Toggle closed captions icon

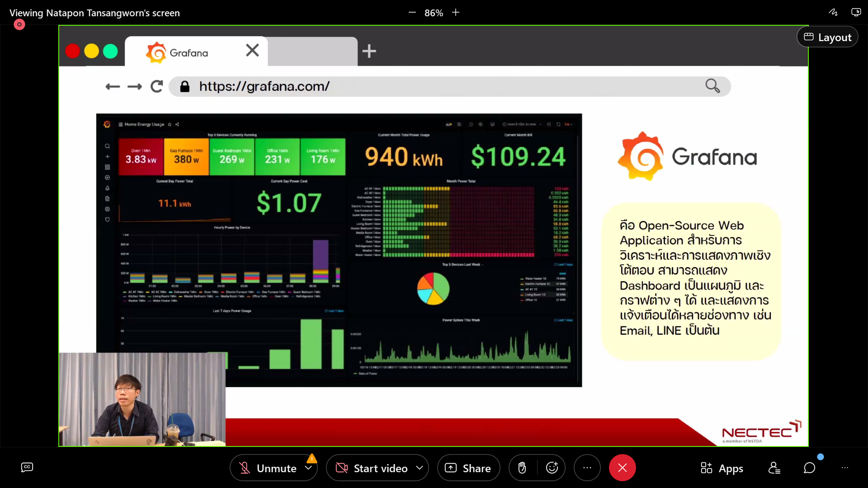[27, 467]
